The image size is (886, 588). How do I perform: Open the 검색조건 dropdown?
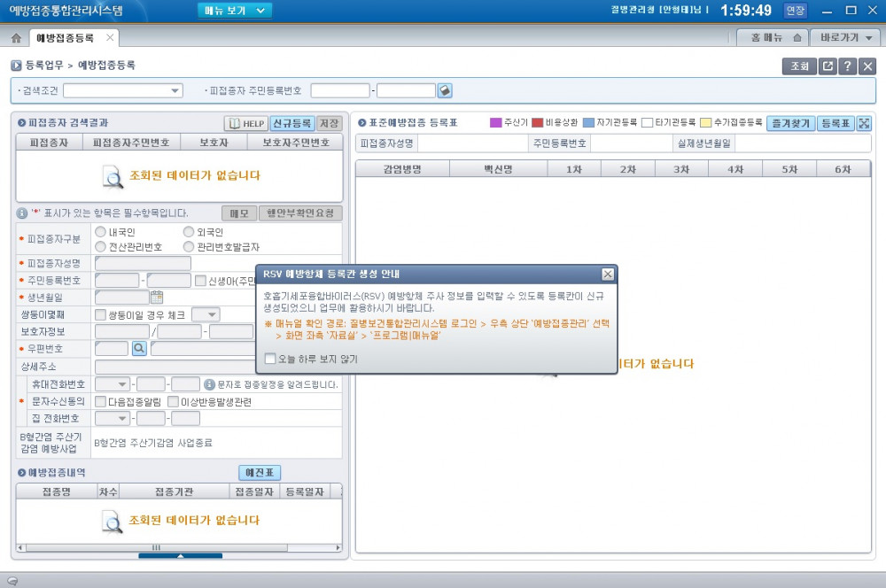click(x=122, y=90)
